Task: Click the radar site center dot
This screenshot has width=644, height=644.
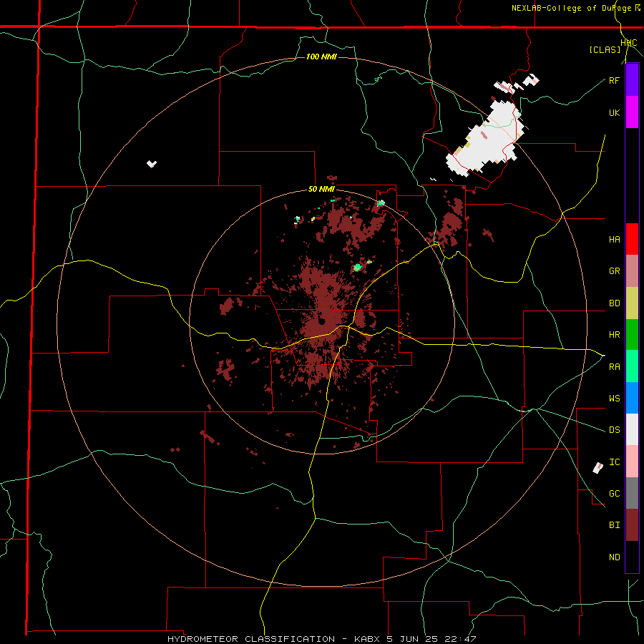Action: [x=322, y=321]
